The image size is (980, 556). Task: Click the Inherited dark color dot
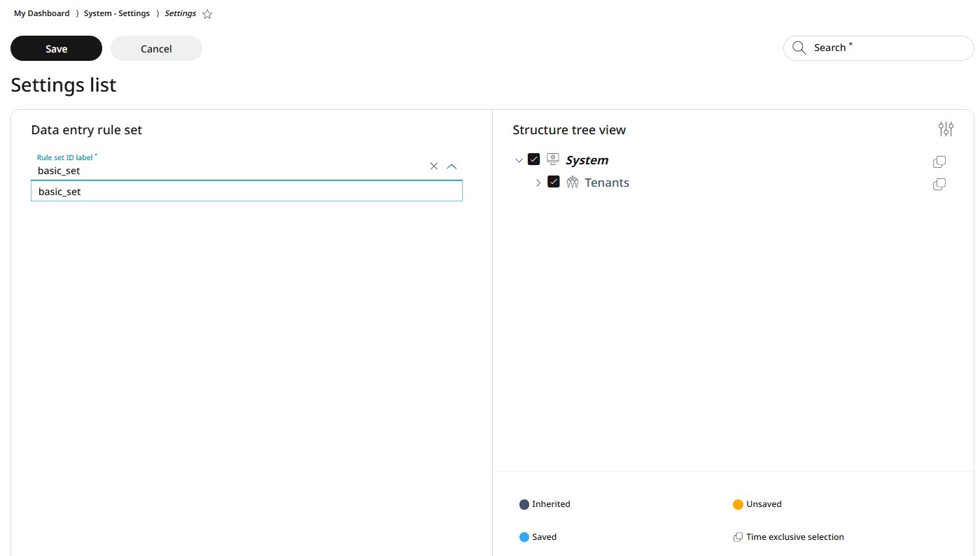click(x=524, y=504)
